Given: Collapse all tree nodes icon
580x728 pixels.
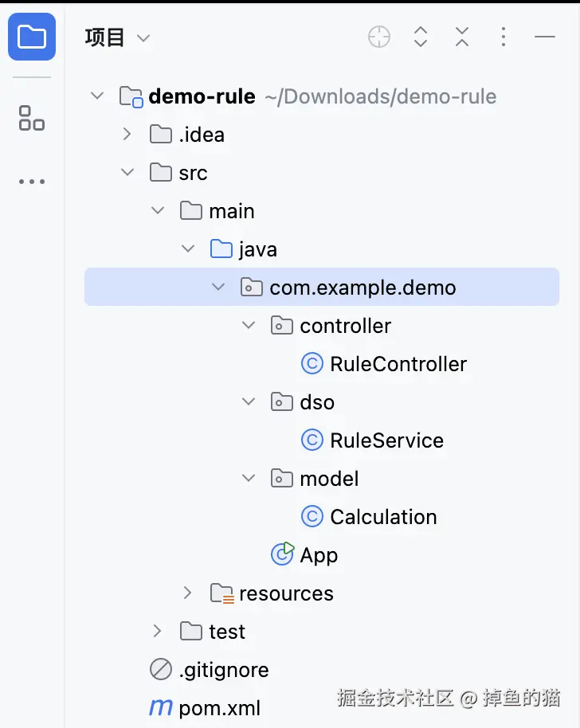Looking at the screenshot, I should [462, 37].
